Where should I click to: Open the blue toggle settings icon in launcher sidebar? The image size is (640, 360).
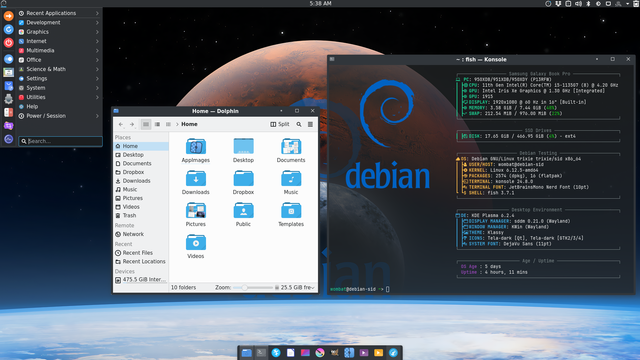[9, 59]
